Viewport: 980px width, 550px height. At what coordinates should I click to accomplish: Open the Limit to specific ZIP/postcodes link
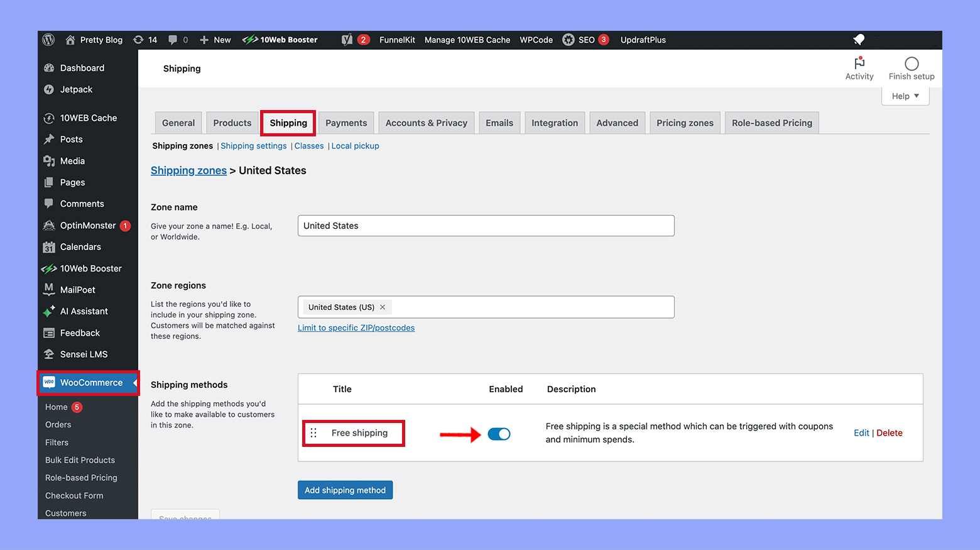356,327
